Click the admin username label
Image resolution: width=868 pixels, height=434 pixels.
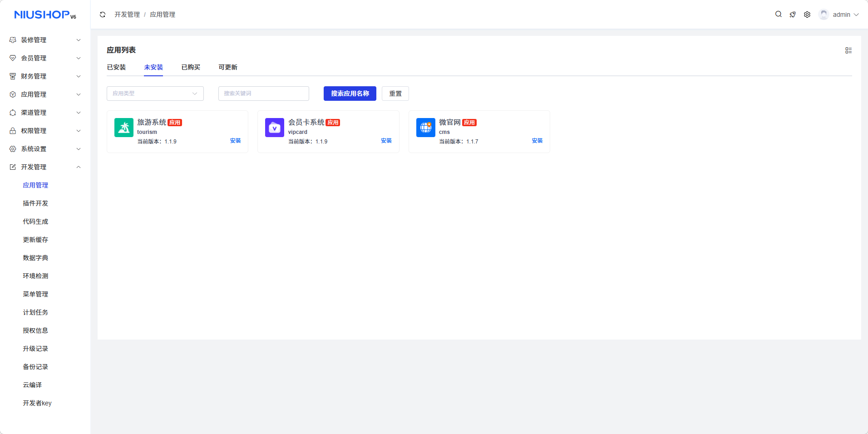842,15
